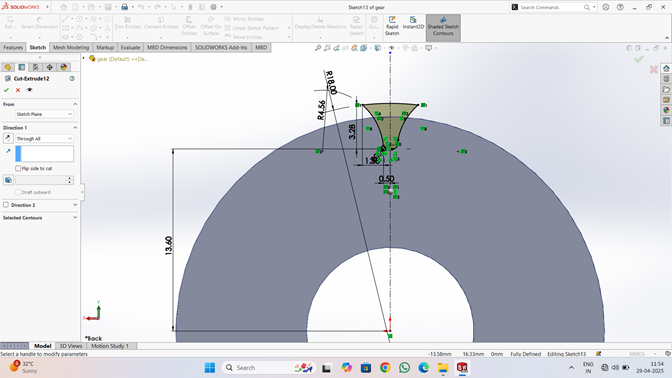Increase draft angle with spinner up arrow
Image resolution: width=672 pixels, height=378 pixels.
pos(69,178)
